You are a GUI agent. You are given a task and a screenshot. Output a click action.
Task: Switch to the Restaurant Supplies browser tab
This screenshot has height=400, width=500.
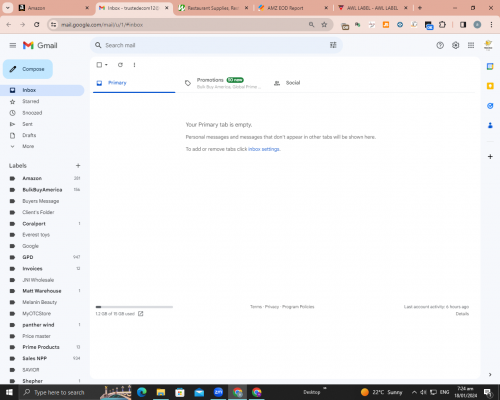pyautogui.click(x=213, y=8)
